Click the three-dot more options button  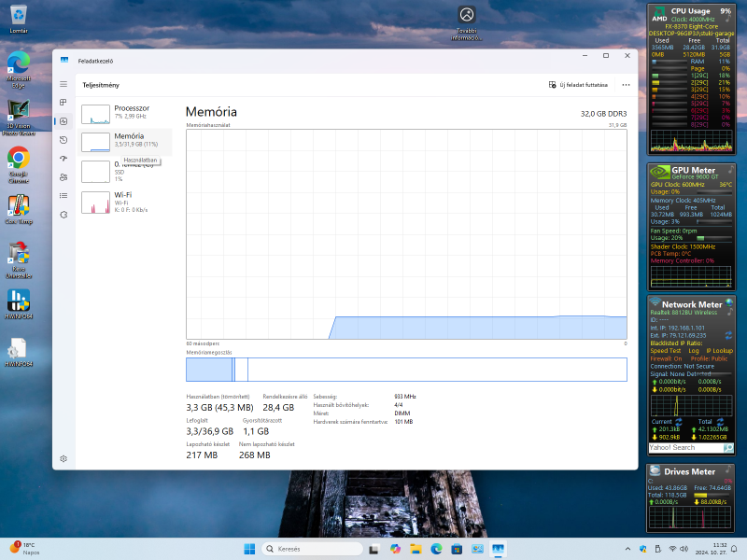(x=626, y=85)
